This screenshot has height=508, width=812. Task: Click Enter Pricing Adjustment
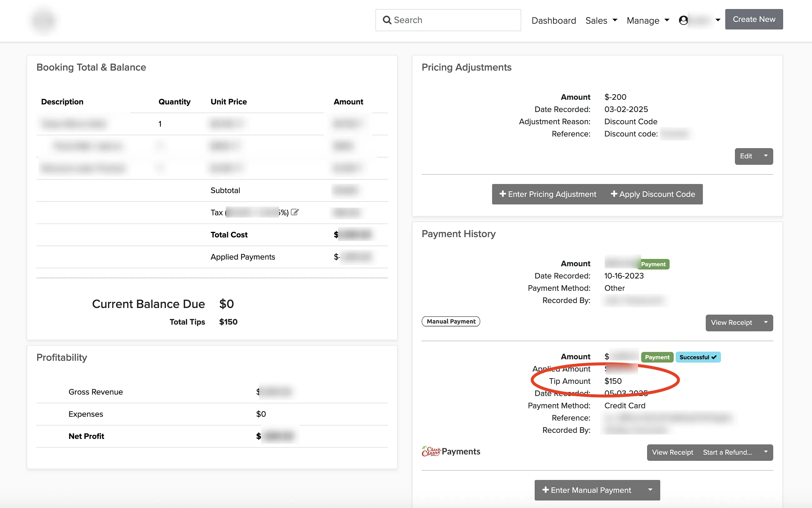coord(548,194)
